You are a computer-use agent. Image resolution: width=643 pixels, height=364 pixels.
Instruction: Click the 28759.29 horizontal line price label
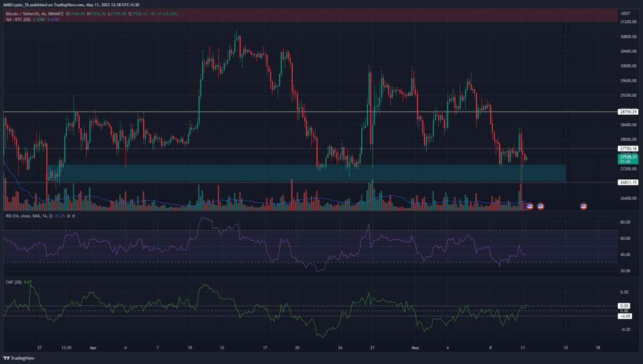point(628,112)
